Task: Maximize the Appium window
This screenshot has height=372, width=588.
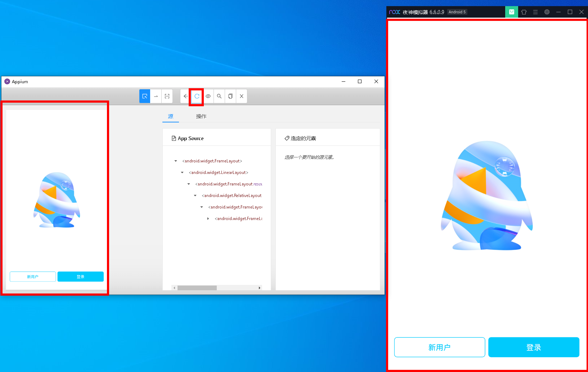Action: pos(360,81)
